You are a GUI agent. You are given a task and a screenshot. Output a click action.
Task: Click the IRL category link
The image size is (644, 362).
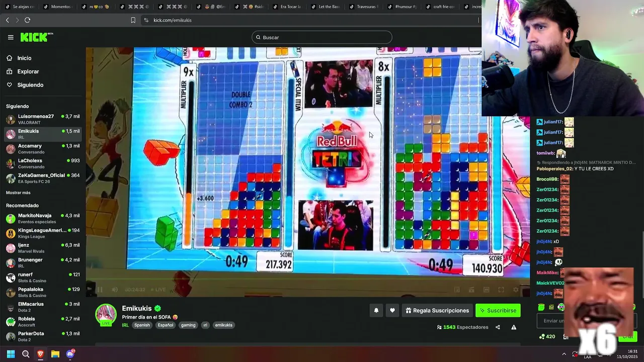125,325
